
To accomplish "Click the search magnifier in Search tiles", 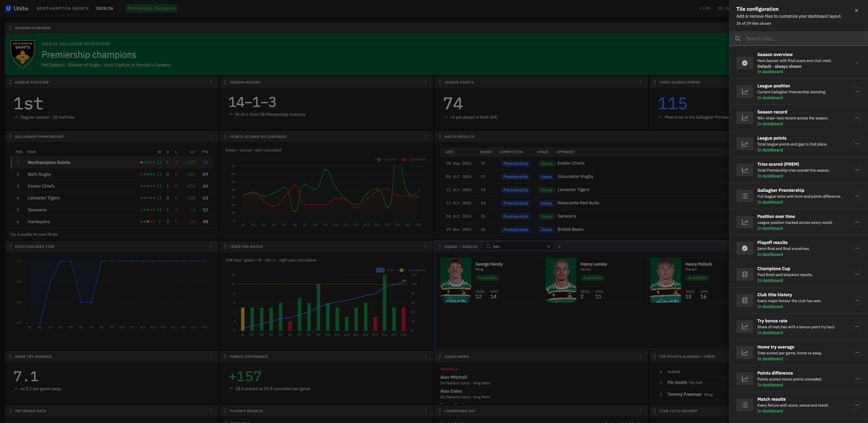I will (x=738, y=39).
